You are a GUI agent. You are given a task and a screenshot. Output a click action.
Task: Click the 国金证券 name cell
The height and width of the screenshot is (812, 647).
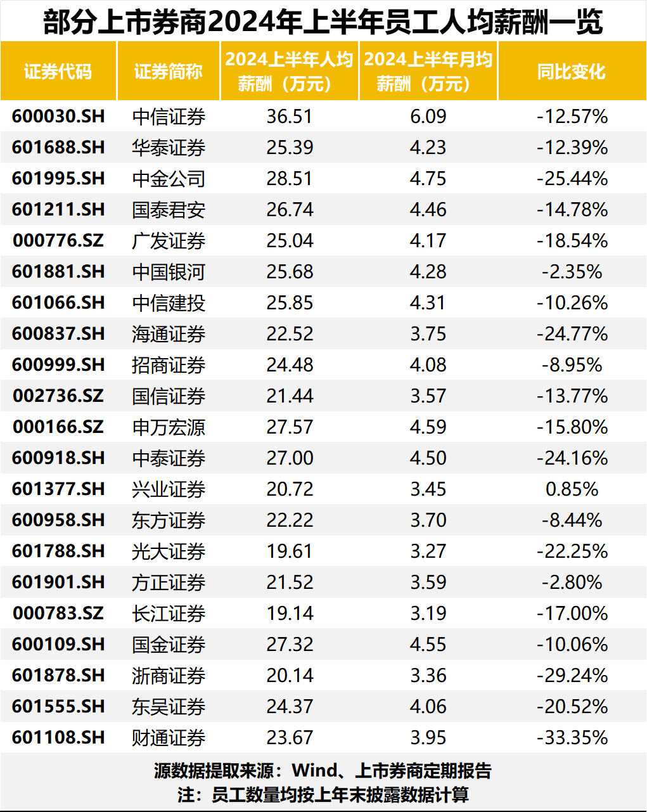169,645
